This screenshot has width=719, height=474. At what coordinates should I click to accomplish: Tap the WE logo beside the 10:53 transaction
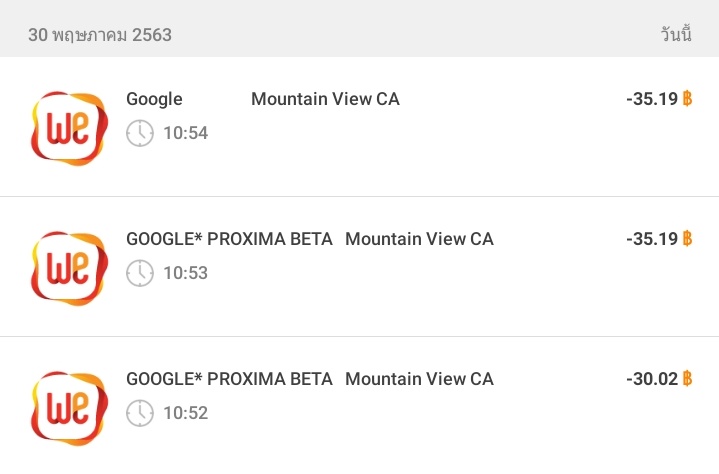pyautogui.click(x=68, y=268)
